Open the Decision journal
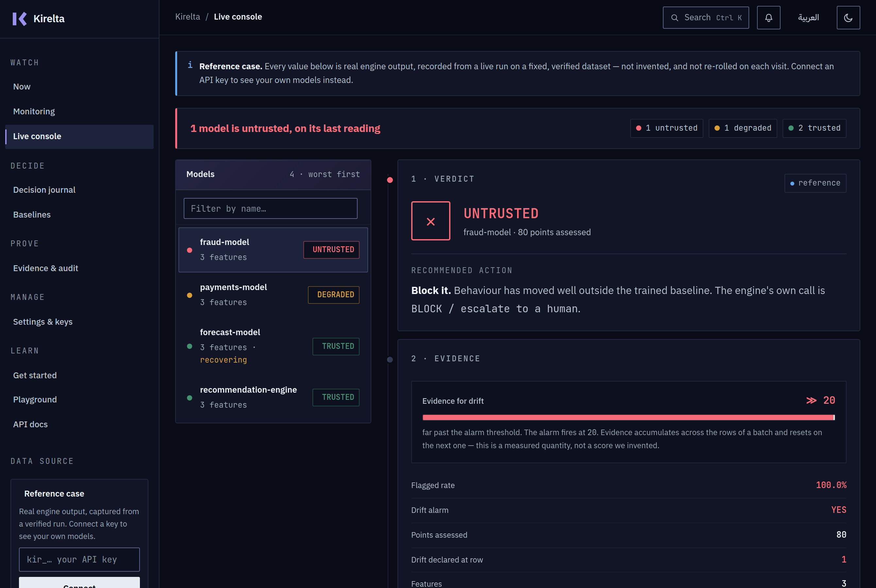The image size is (876, 588). (x=79, y=190)
